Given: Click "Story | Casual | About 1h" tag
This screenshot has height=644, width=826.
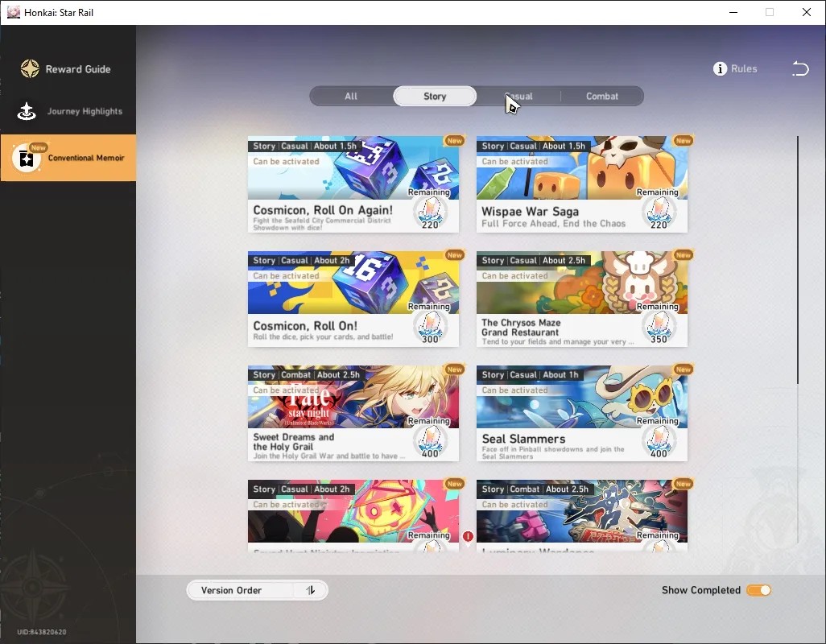Looking at the screenshot, I should pos(530,375).
